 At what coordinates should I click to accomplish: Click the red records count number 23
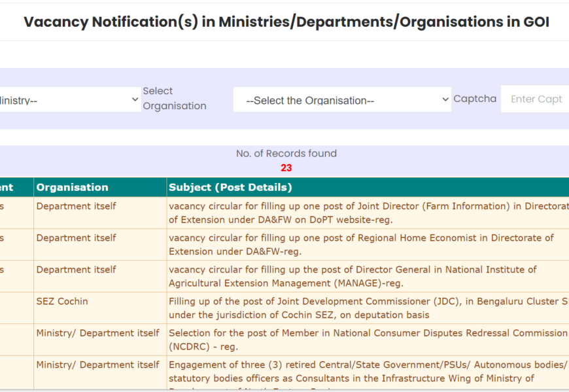286,168
